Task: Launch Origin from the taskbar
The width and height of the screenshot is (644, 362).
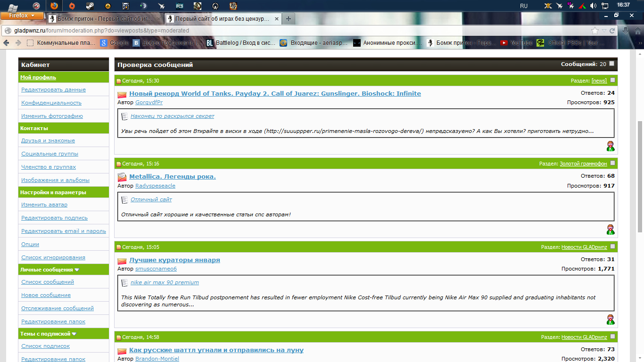Action: (x=72, y=6)
